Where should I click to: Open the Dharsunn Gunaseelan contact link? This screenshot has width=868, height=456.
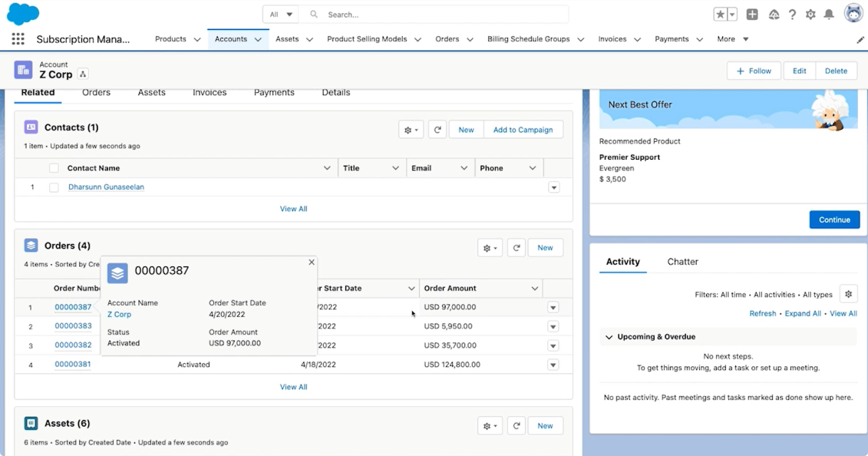106,187
